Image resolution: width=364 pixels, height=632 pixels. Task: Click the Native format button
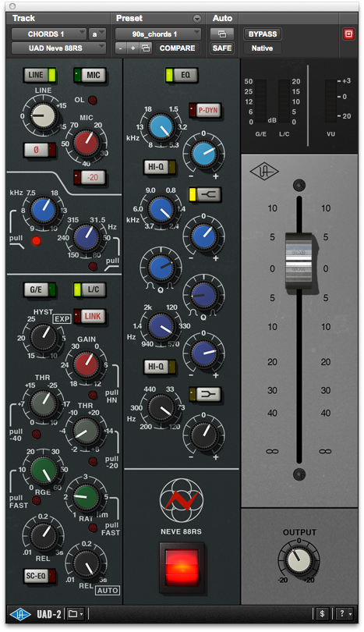pos(263,48)
